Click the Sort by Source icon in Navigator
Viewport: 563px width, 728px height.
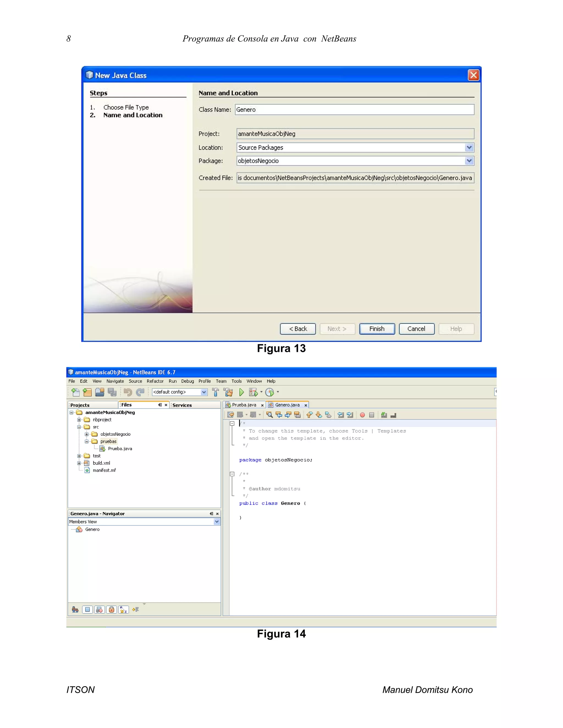coord(136,610)
